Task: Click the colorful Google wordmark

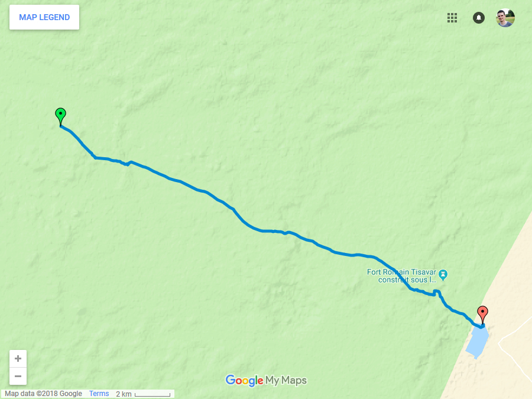Action: coord(244,380)
